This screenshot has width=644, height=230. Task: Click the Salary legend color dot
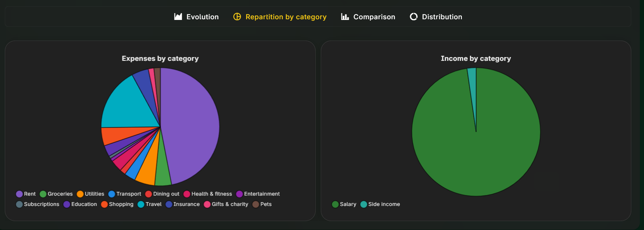pyautogui.click(x=335, y=204)
